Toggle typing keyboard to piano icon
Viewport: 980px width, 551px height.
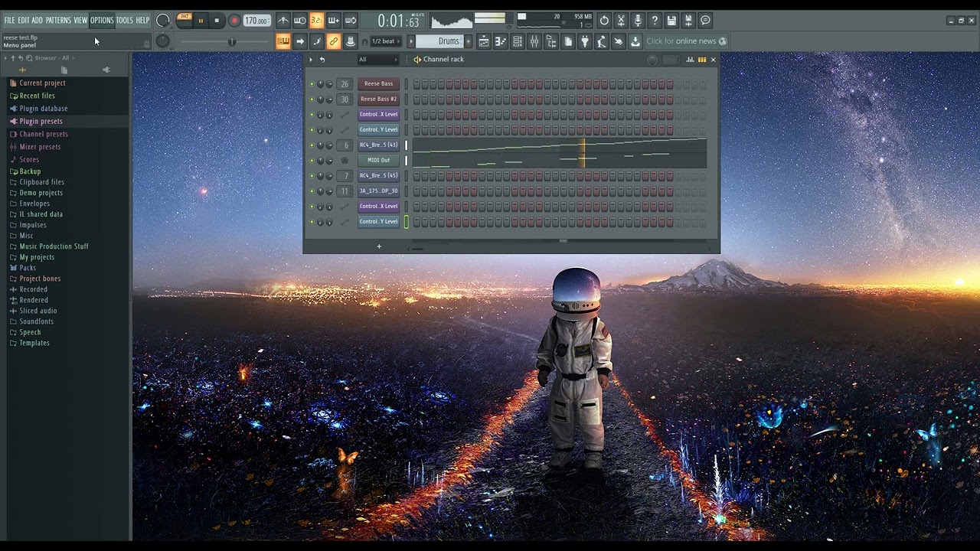[x=283, y=41]
